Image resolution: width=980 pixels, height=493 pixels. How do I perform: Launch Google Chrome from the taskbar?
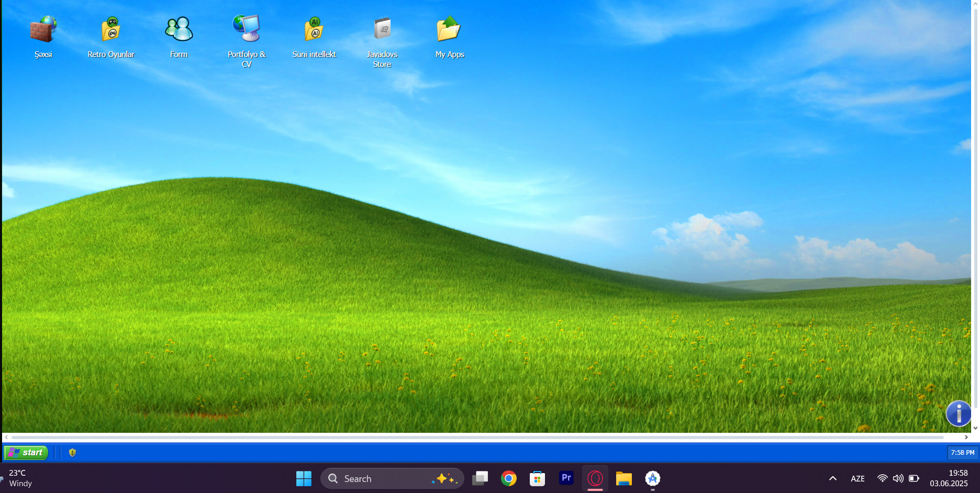point(509,478)
